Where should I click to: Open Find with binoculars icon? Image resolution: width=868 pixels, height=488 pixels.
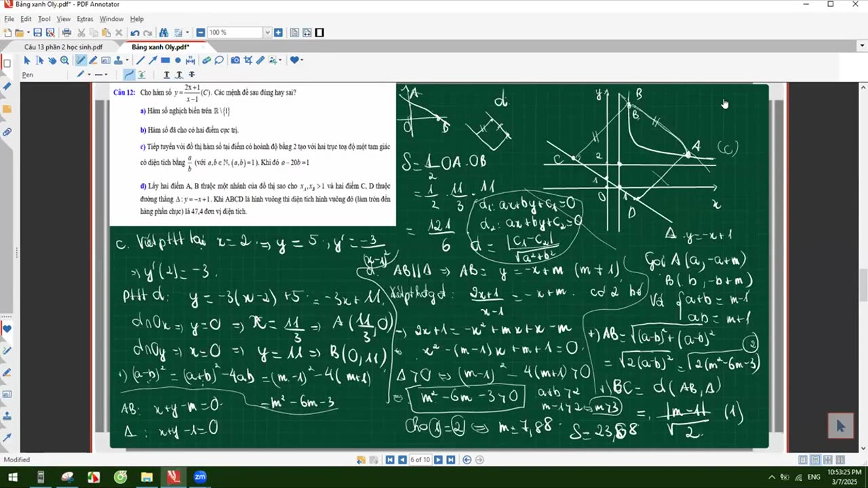point(163,33)
